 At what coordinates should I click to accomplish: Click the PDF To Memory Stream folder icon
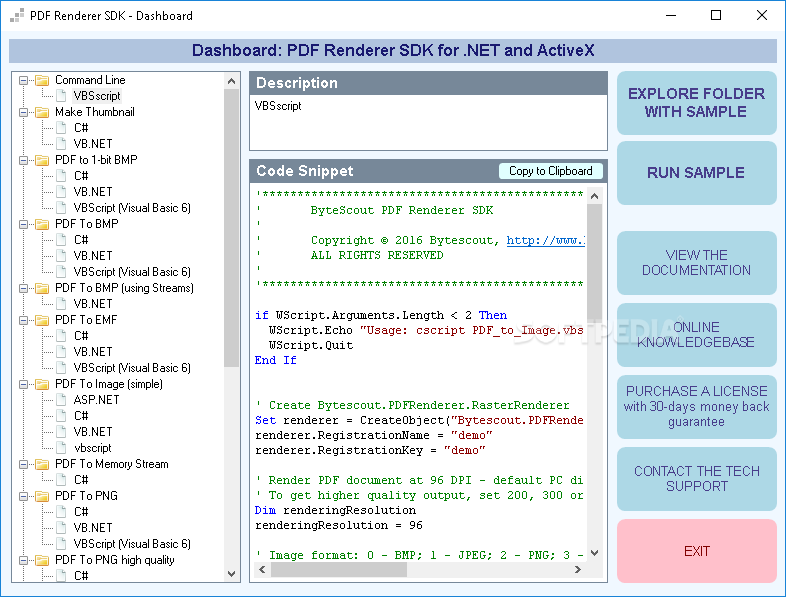tap(42, 464)
